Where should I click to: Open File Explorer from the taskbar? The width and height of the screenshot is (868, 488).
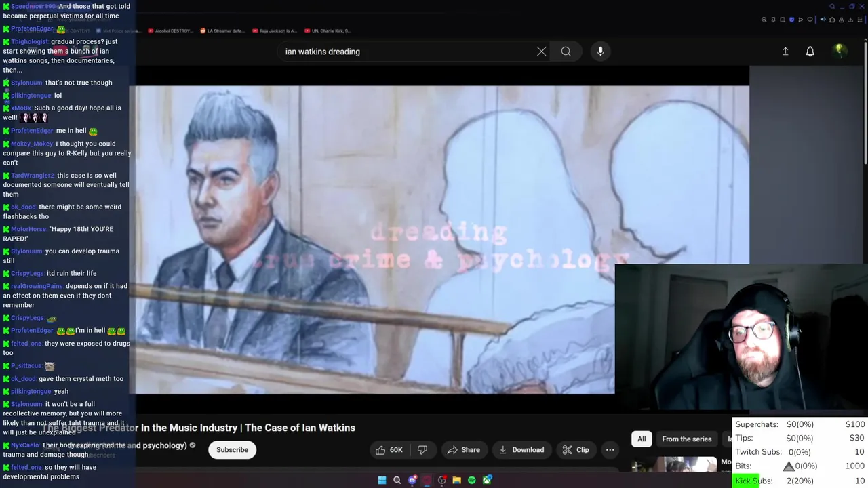[x=457, y=480]
